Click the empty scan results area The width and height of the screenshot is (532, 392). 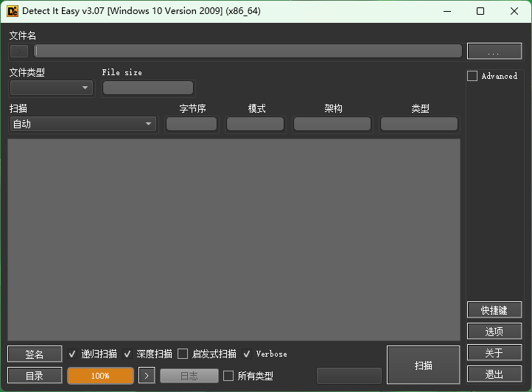coord(234,239)
